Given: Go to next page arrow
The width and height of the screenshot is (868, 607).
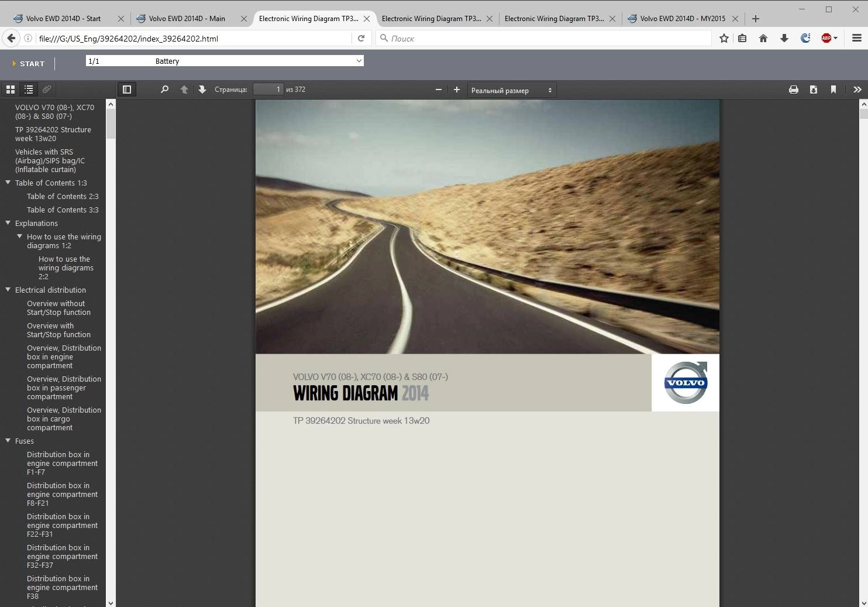Looking at the screenshot, I should (202, 90).
